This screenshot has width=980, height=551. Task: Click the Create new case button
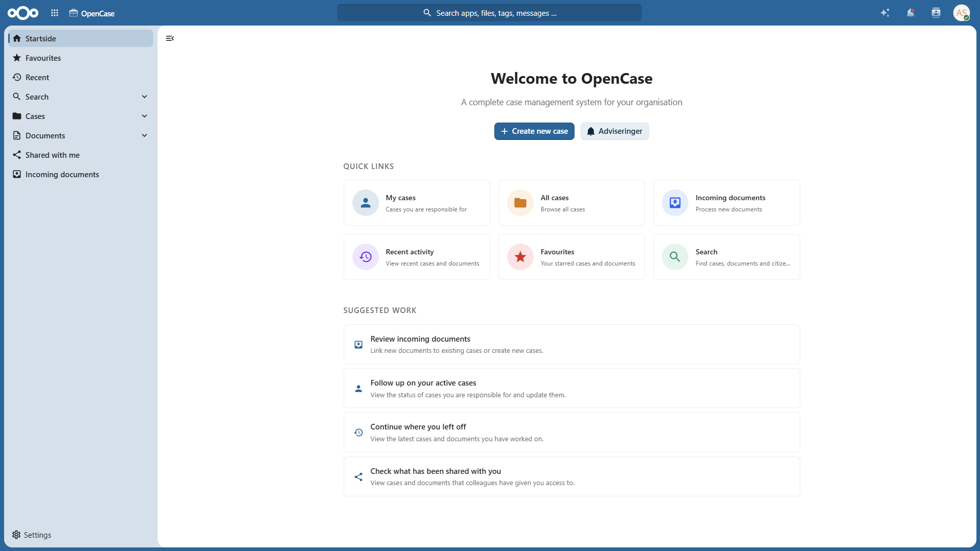coord(534,131)
